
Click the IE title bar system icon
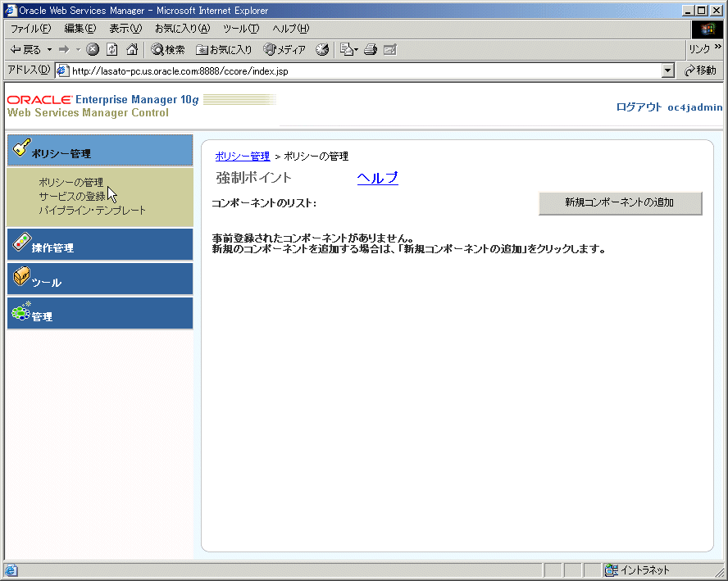pos(11,10)
